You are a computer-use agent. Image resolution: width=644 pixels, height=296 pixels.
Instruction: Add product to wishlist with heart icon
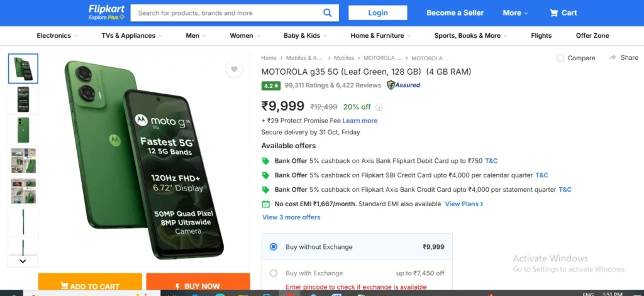tap(234, 70)
